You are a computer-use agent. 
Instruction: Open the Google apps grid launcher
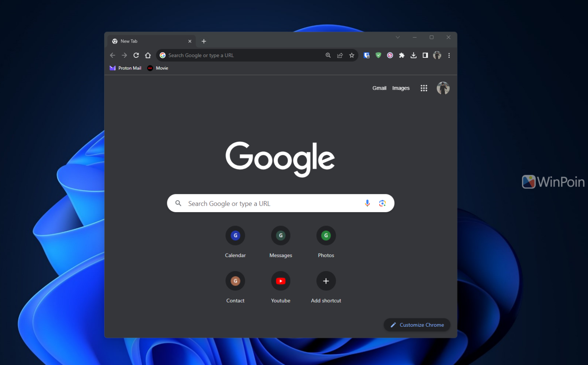click(x=424, y=88)
